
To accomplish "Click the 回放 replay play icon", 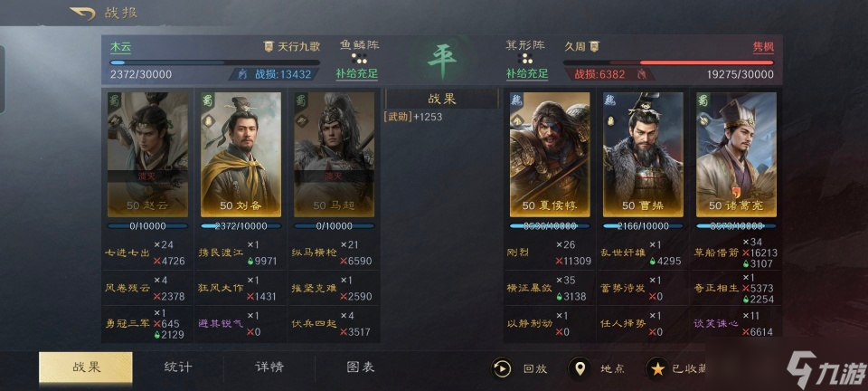I will (502, 368).
